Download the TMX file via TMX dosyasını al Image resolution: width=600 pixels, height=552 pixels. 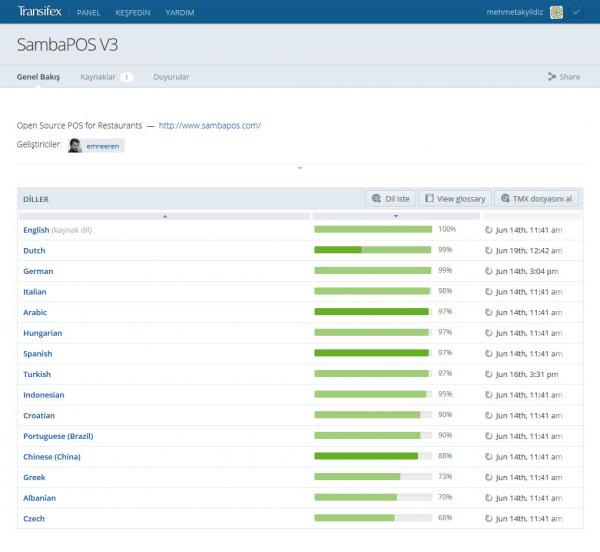click(536, 199)
